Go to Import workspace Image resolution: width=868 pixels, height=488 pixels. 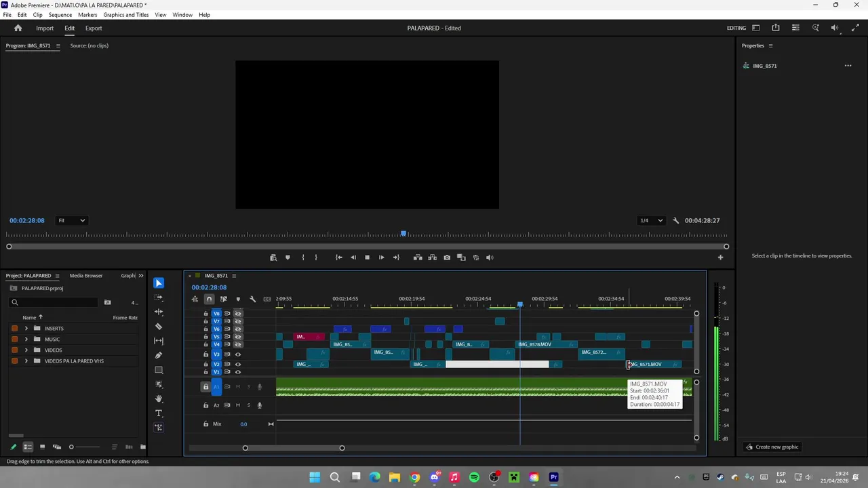point(45,28)
